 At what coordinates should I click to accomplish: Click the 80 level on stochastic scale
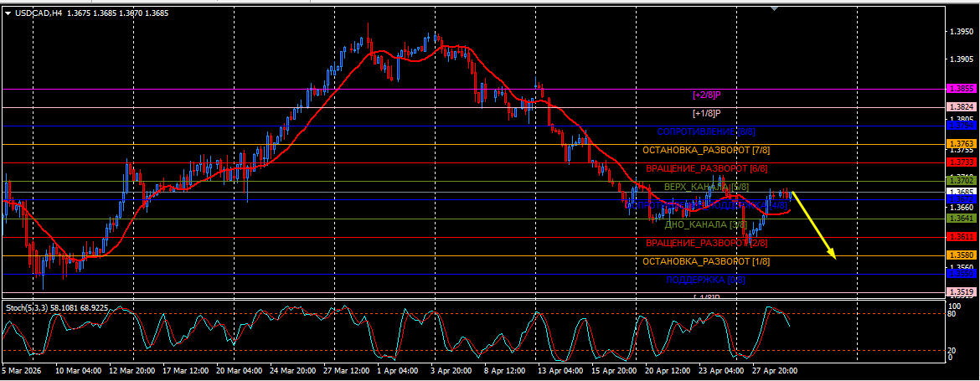tap(953, 313)
